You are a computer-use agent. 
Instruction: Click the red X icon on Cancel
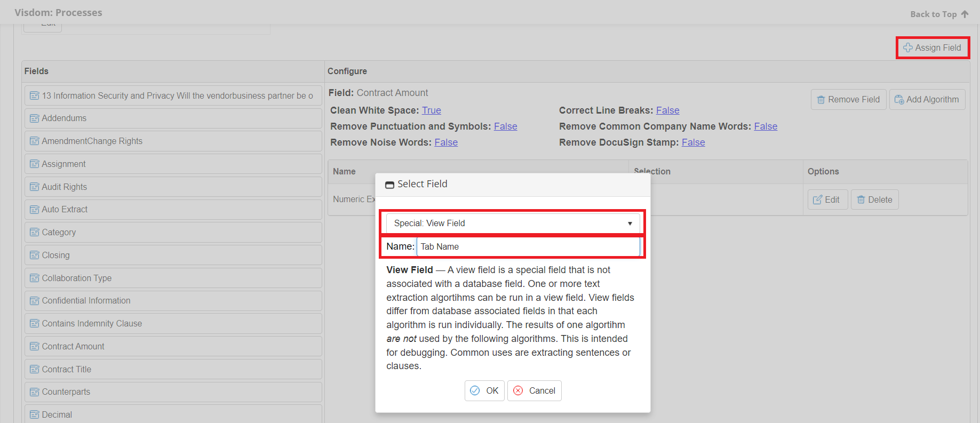tap(518, 390)
